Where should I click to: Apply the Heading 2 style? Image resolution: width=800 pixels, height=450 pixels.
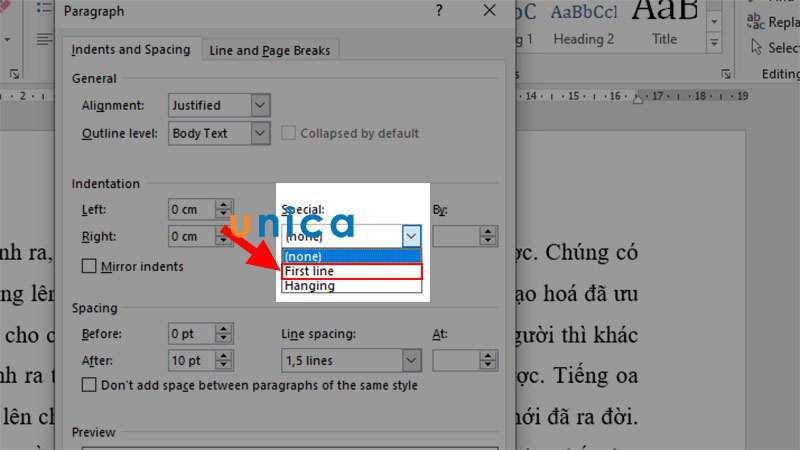583,26
